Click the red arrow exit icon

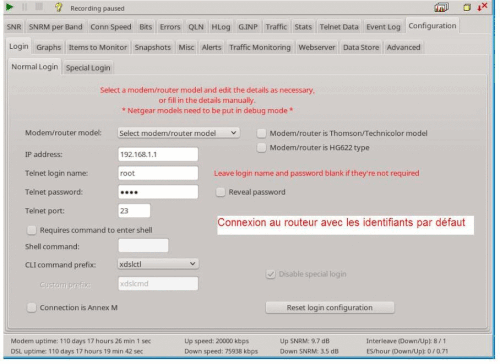[482, 7]
